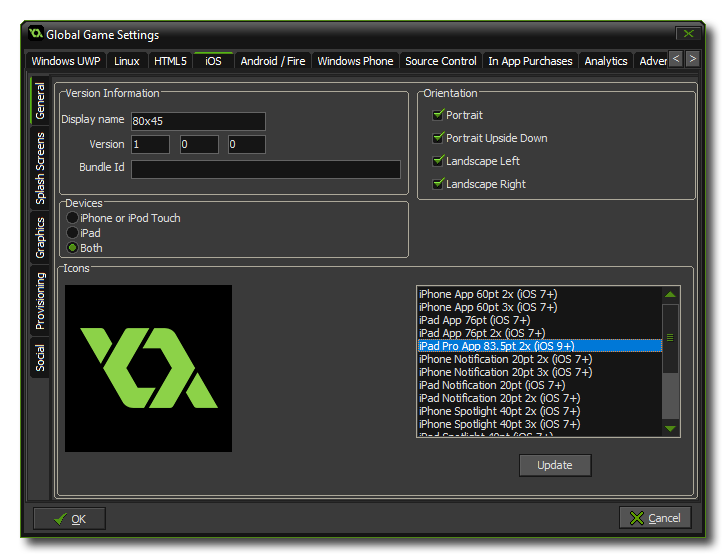Click the icon list scroll down arrow
The height and width of the screenshot is (558, 726).
670,428
